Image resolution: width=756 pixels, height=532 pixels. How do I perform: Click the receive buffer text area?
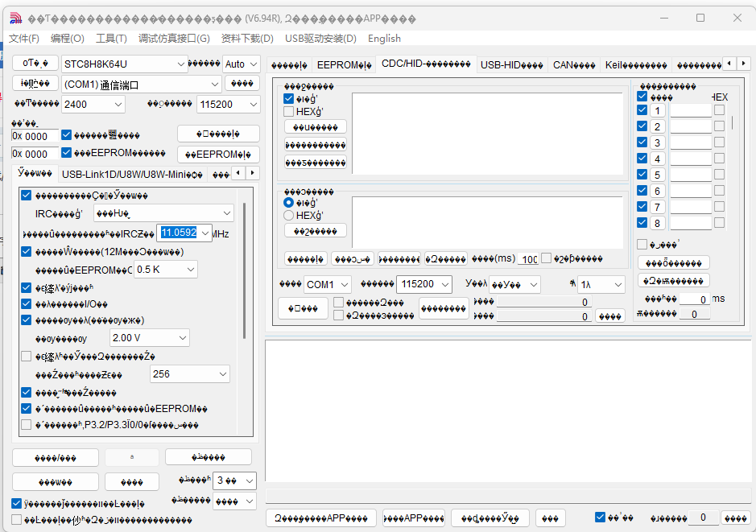click(x=487, y=133)
